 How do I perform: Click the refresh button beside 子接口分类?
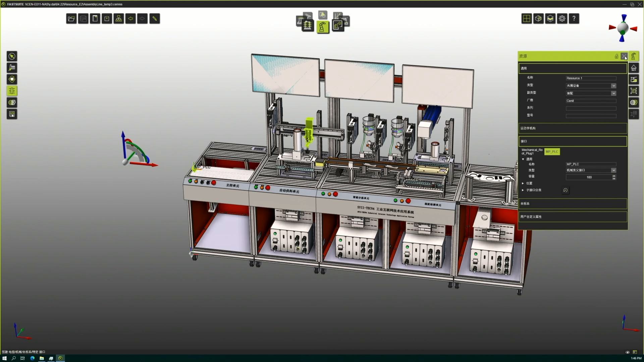(x=566, y=190)
